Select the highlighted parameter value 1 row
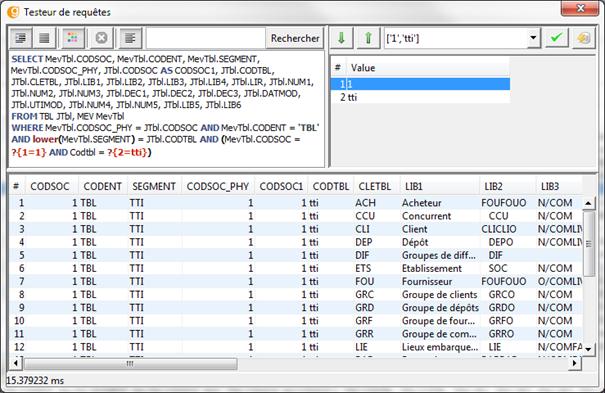This screenshot has height=393, width=605. point(420,84)
